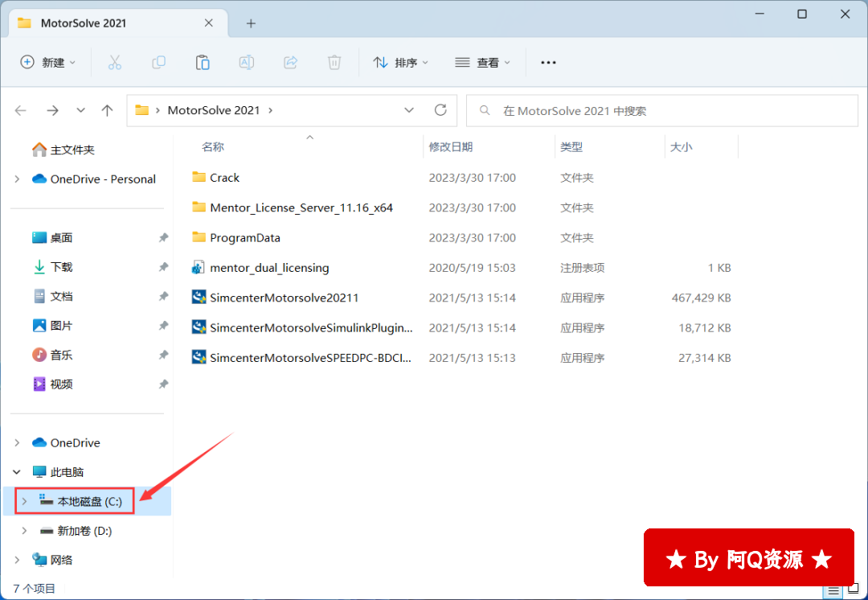The image size is (868, 600).
Task: Go back with the left arrow
Action: (21, 111)
